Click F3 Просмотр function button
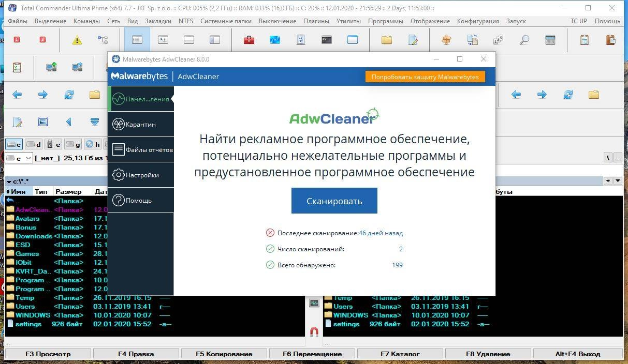The width and height of the screenshot is (628, 364). pyautogui.click(x=48, y=354)
